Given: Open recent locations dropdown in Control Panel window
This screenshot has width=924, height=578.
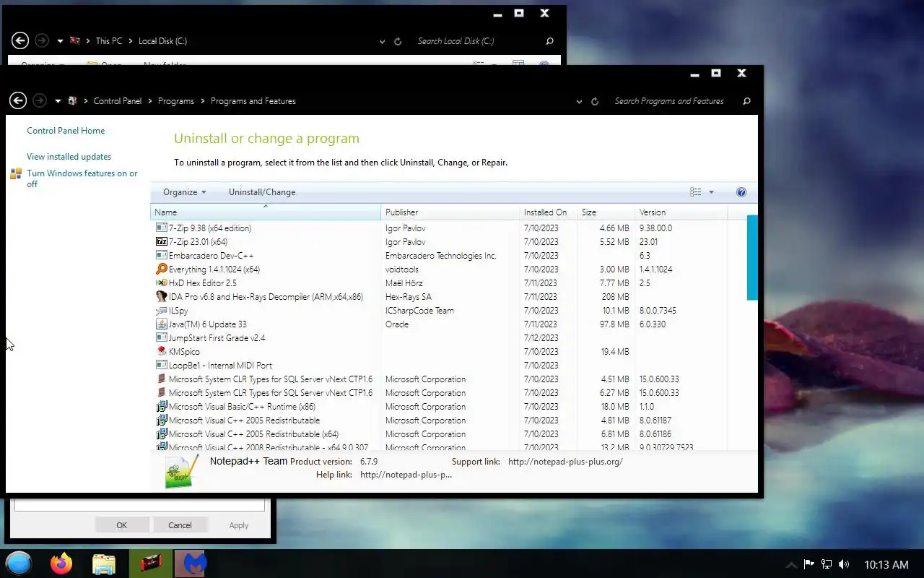Looking at the screenshot, I should pyautogui.click(x=58, y=101).
